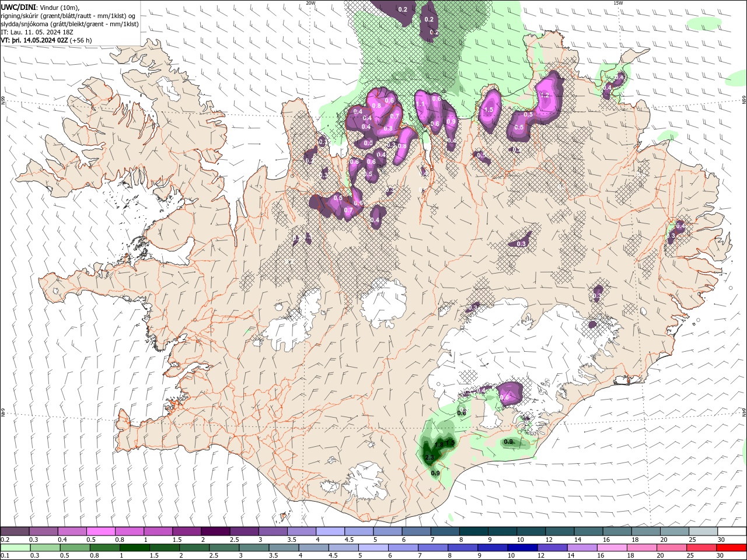747x560 pixels.
Task: Click the 'slydda/snjókoma' description line
Action: pos(70,24)
